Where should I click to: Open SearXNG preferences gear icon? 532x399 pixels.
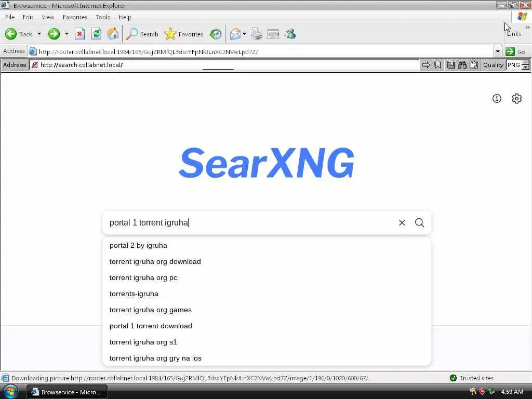pyautogui.click(x=517, y=98)
